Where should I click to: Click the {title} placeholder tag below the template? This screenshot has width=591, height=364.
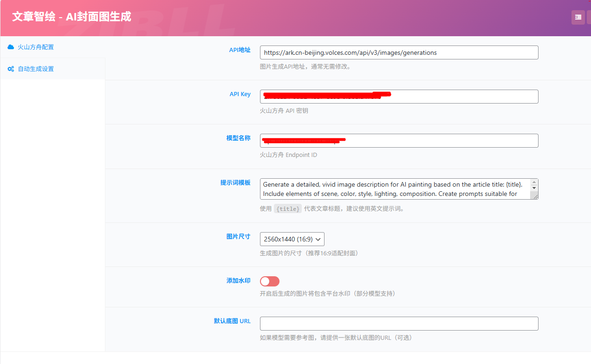[288, 208]
